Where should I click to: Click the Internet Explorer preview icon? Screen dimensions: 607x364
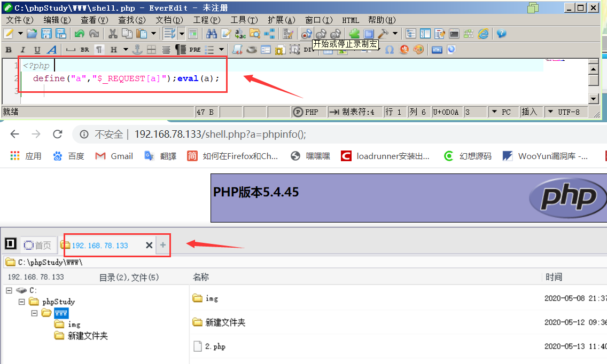(x=483, y=34)
